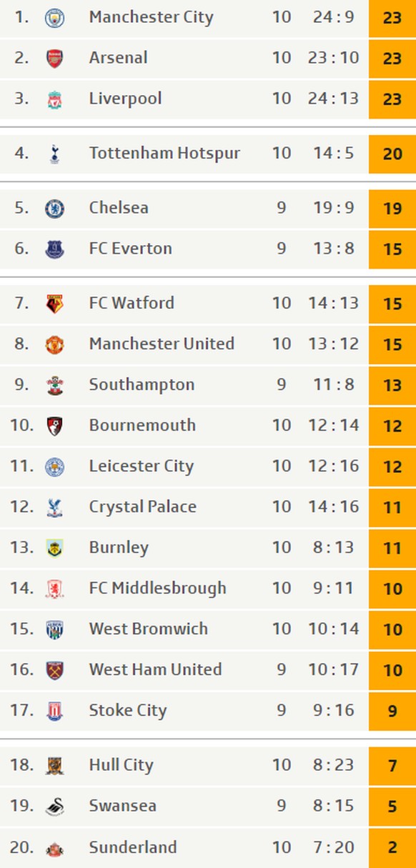The width and height of the screenshot is (416, 868).
Task: Select the Stoke City table row
Action: coord(208,711)
